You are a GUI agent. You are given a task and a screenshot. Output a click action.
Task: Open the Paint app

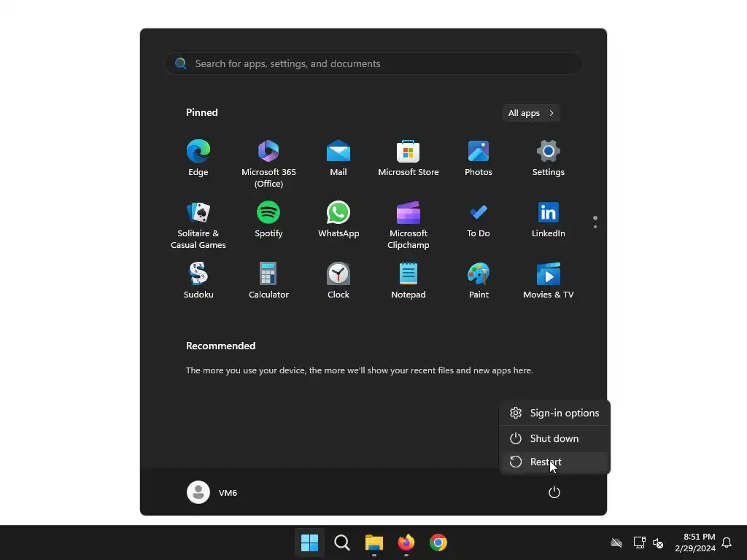(479, 281)
